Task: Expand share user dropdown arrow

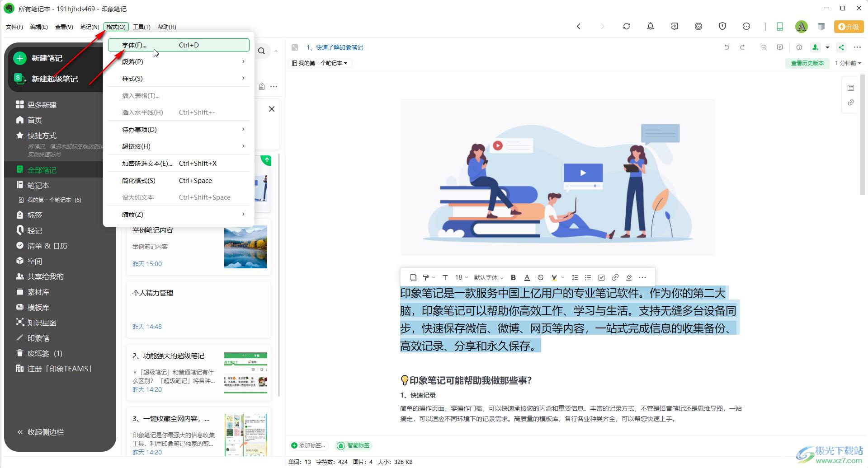Action: point(827,47)
